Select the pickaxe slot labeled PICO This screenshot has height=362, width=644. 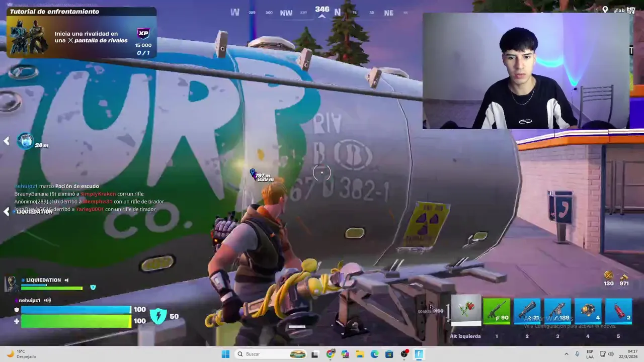click(466, 310)
